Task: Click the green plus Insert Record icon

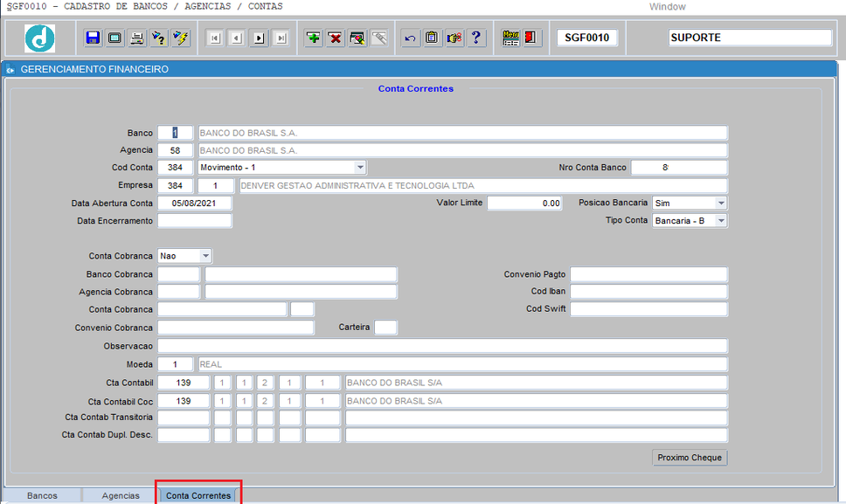Action: pyautogui.click(x=314, y=38)
